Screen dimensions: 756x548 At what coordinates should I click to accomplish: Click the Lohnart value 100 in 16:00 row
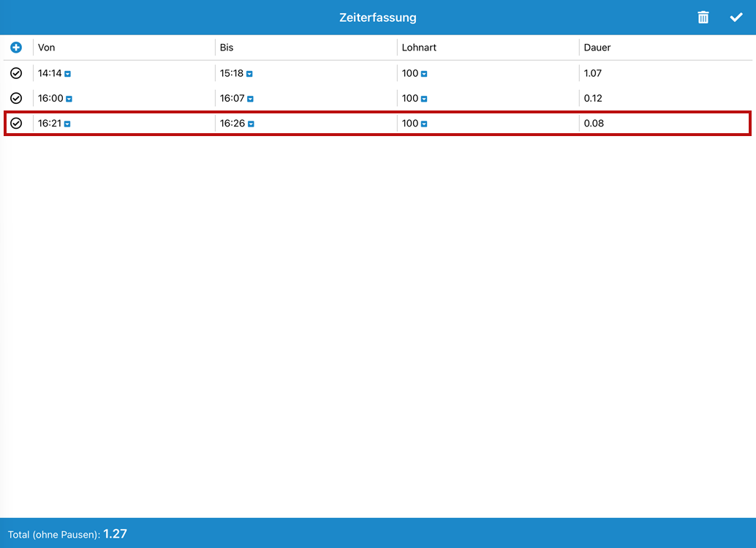point(410,99)
